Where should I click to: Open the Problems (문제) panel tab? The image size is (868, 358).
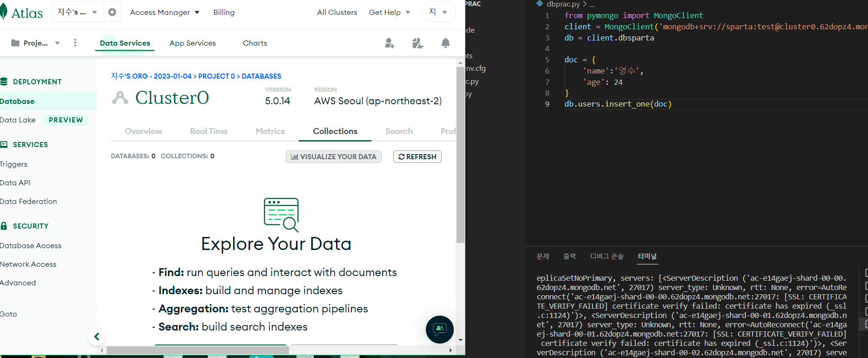click(543, 257)
